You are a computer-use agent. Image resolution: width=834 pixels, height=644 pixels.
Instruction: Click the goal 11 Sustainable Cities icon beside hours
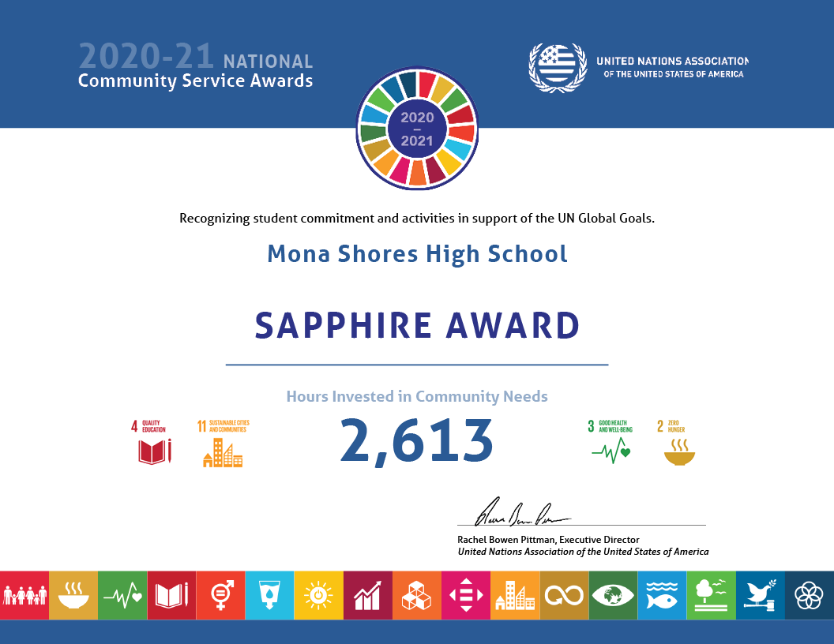coord(224,444)
